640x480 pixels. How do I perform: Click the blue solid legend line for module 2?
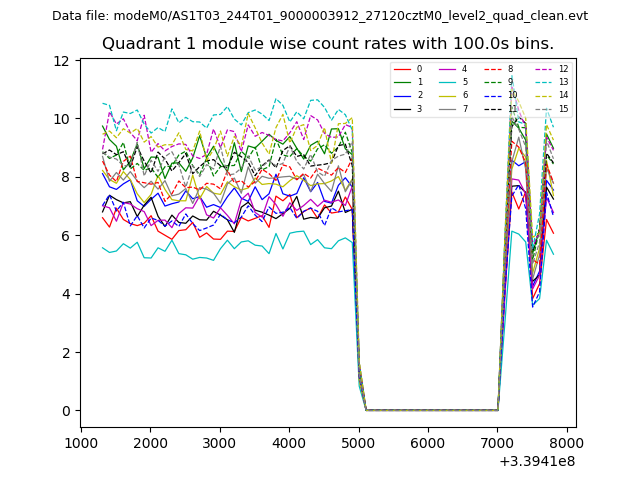click(402, 95)
